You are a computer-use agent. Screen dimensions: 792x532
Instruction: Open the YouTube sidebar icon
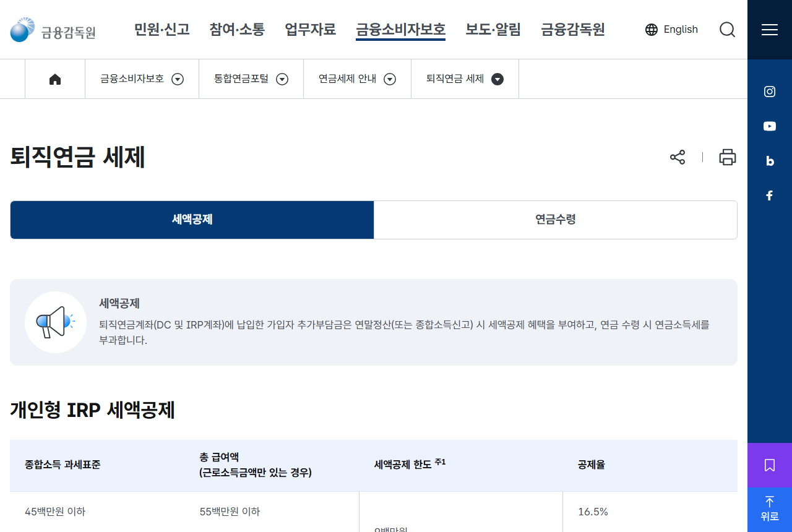point(770,126)
